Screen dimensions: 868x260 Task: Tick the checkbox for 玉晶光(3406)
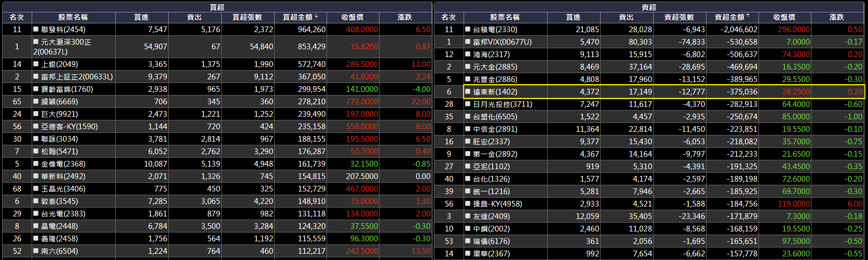(36, 189)
